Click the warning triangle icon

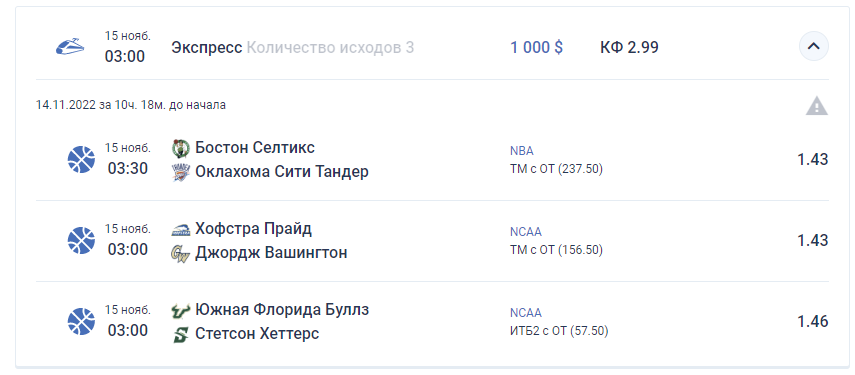click(816, 106)
